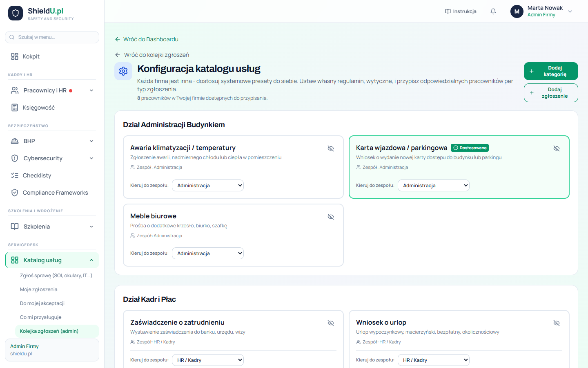Viewport: 588px width, 368px height.
Task: Expand the BHP menu chevron
Action: click(x=91, y=141)
